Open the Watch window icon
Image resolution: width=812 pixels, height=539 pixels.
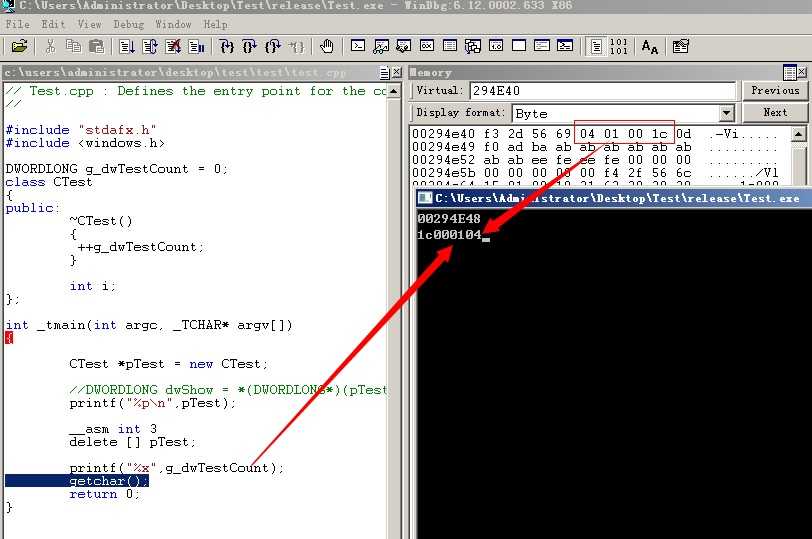coord(381,46)
